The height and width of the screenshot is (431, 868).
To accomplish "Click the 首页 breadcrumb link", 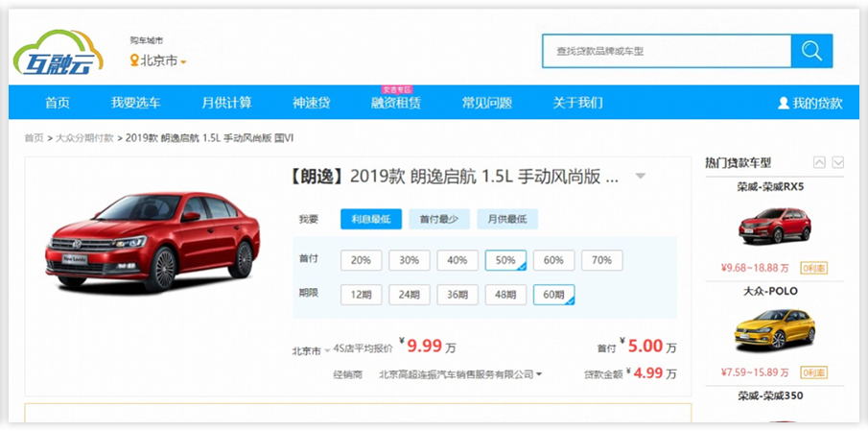I will 34,138.
